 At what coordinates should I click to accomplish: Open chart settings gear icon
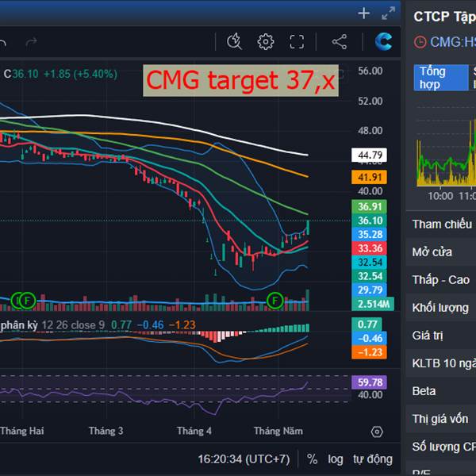(266, 41)
